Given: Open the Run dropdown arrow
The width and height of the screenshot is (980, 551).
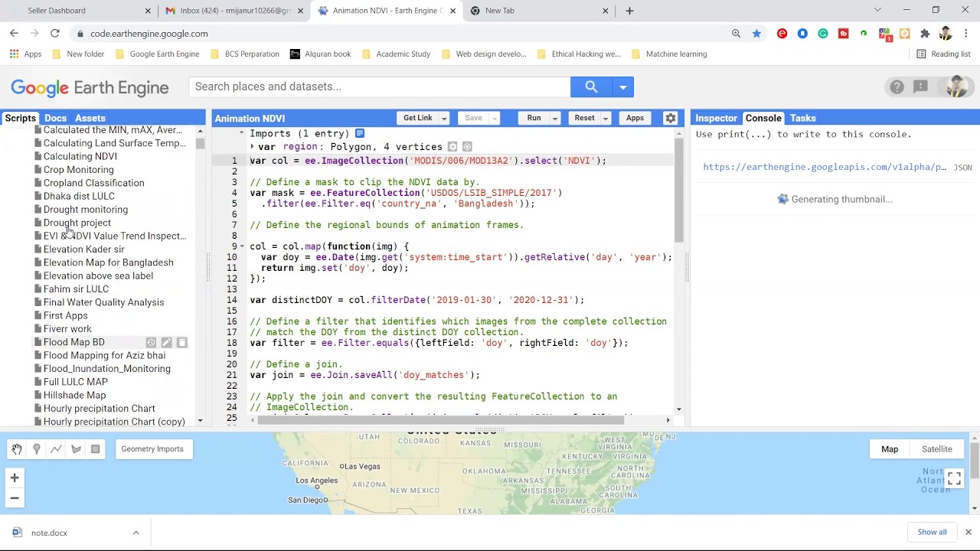Looking at the screenshot, I should 555,118.
